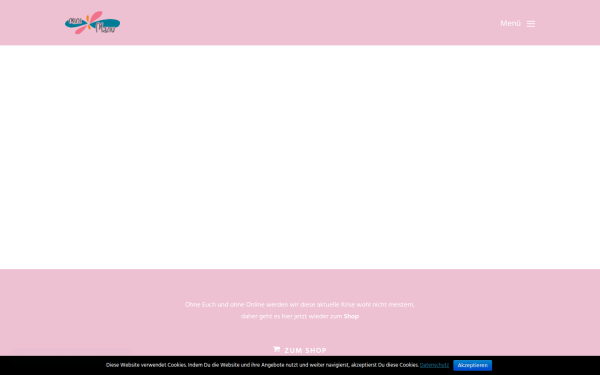Open the hamburger menu icon
Screen dimensions: 600x375
(x=531, y=24)
